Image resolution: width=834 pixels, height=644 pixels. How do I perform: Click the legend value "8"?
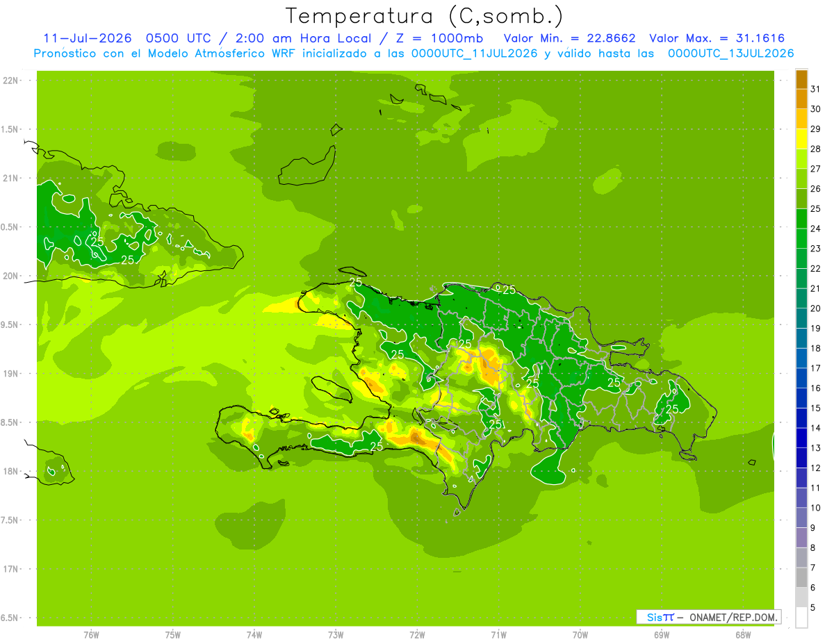[813, 548]
